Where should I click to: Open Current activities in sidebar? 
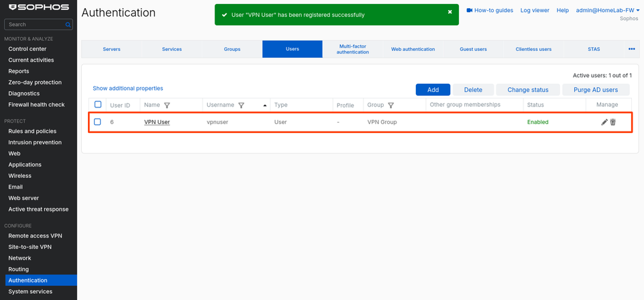32,60
